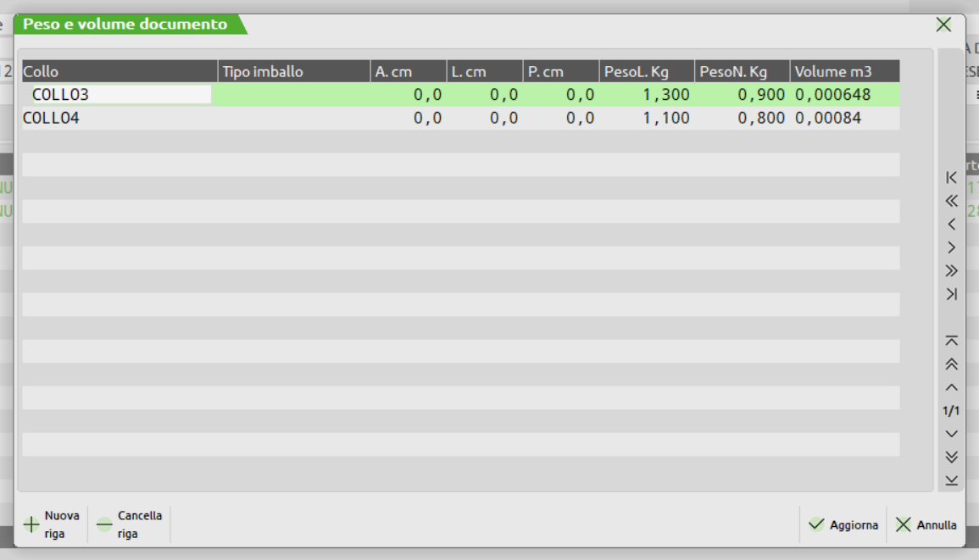Page down with double-down chevron
The image size is (979, 560).
tap(951, 457)
